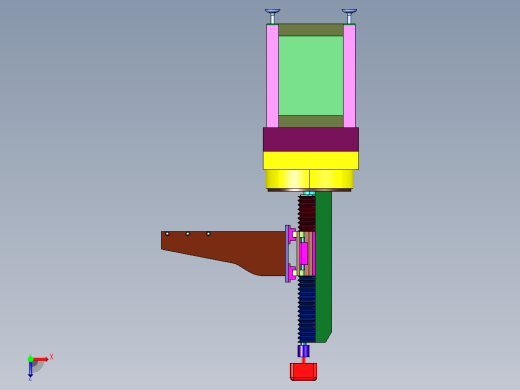The image size is (520, 390).
Task: Select the red knob at the bottom
Action: (303, 372)
